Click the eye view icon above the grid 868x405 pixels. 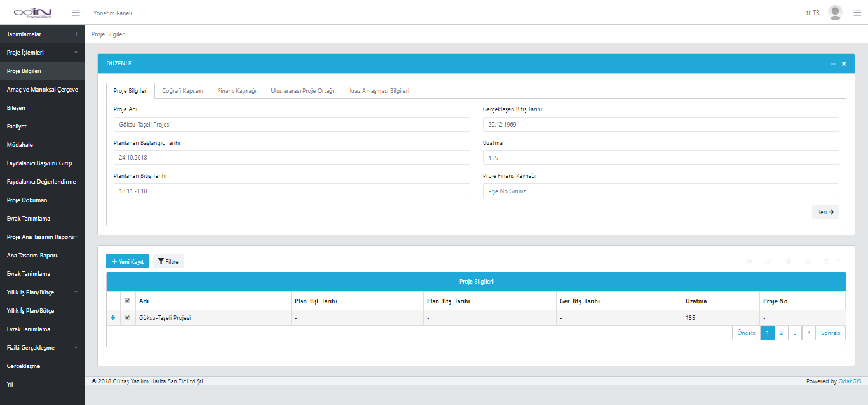[x=749, y=261]
